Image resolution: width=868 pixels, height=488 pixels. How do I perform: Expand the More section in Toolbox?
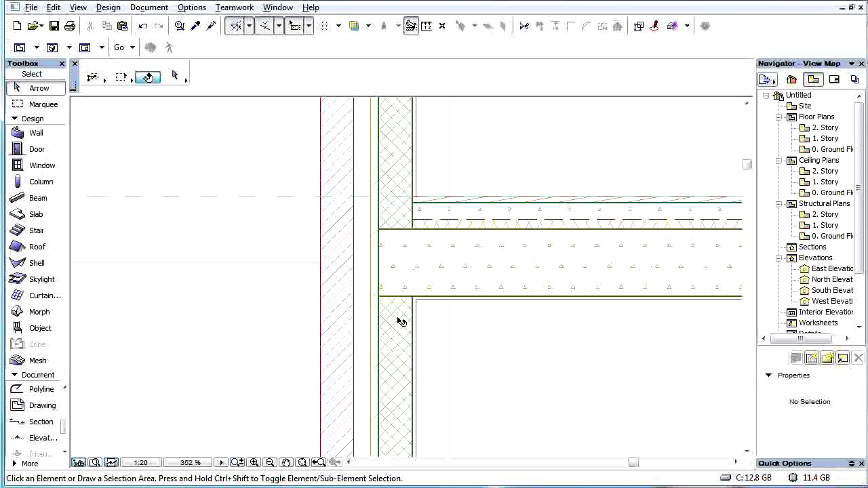(x=14, y=464)
